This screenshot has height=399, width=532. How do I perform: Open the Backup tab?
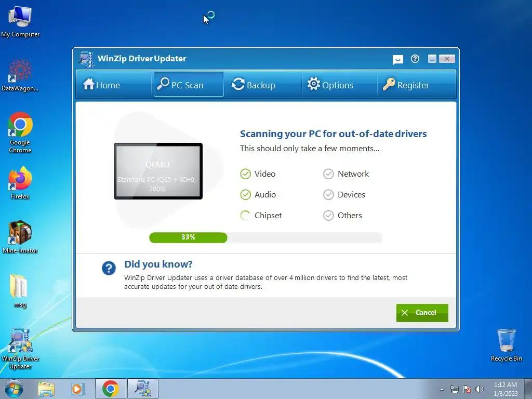[x=263, y=85]
